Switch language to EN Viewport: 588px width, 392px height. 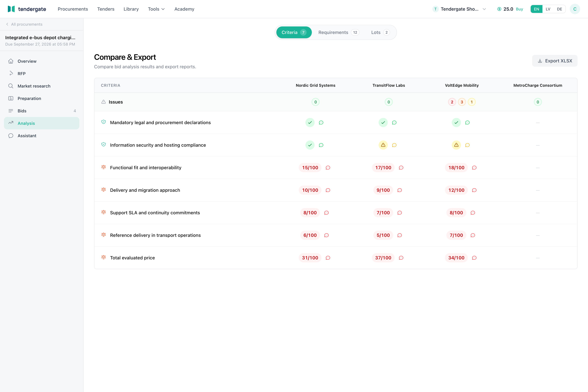tap(537, 9)
